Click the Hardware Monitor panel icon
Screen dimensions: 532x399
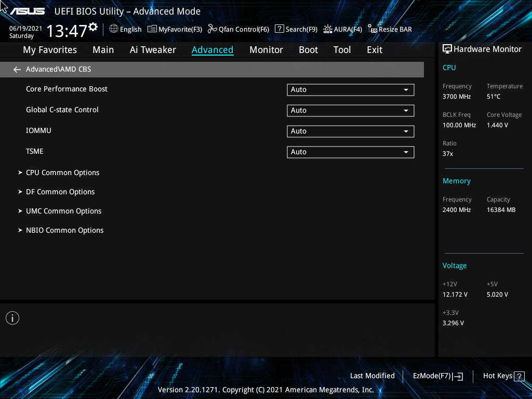447,49
